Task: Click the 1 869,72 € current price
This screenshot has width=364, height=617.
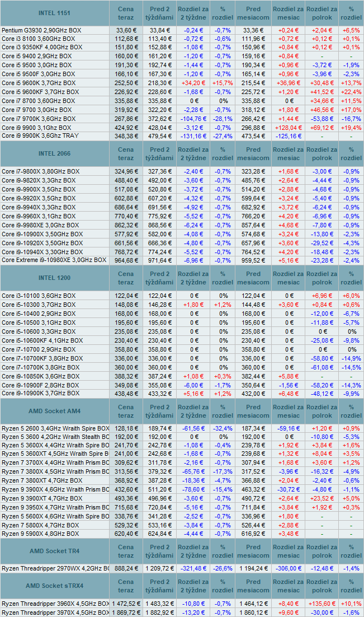Action: coord(126,613)
